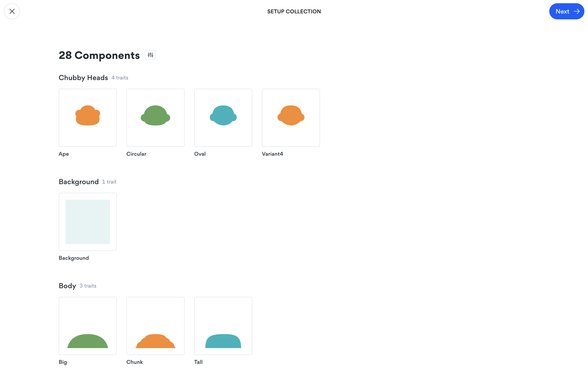Click the Chubby Heads section heading

83,78
